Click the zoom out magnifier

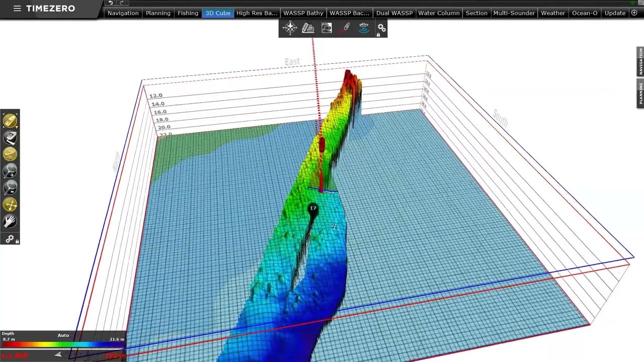(10, 188)
